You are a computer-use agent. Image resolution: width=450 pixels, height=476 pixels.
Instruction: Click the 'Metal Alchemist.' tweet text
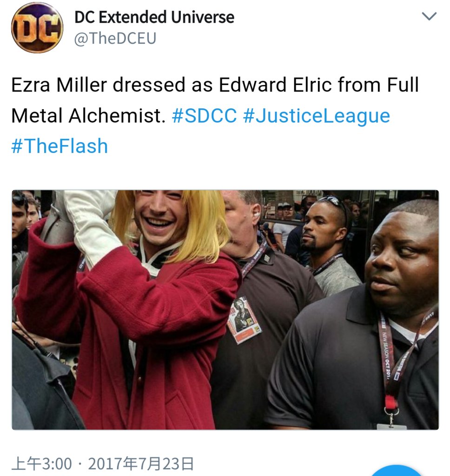coord(89,116)
